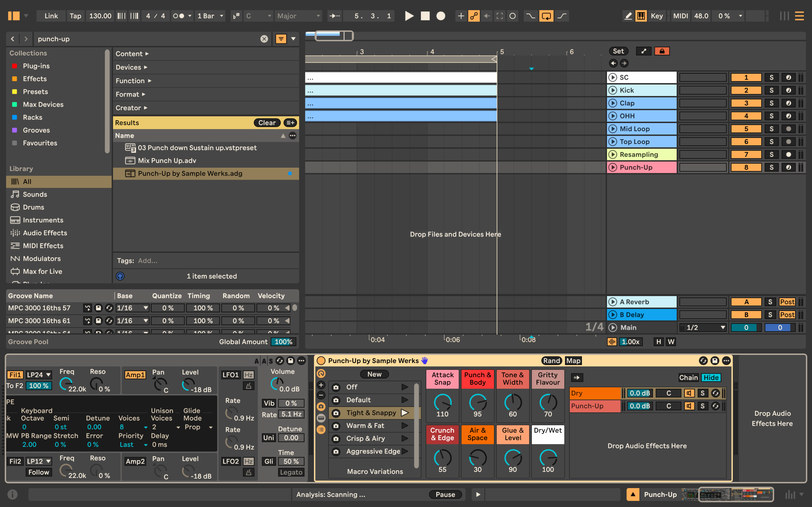This screenshot has width=812, height=507.
Task: Select the Mix Punch Up.adv result
Action: [x=167, y=161]
